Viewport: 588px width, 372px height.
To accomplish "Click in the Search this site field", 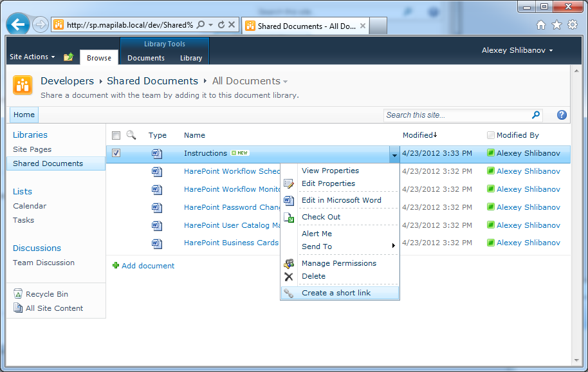I will pyautogui.click(x=457, y=115).
